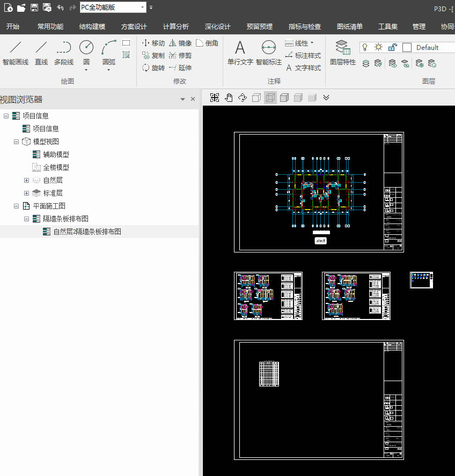Switch to the 结构建模 ribbon tab
This screenshot has height=476, width=455.
pos(92,26)
